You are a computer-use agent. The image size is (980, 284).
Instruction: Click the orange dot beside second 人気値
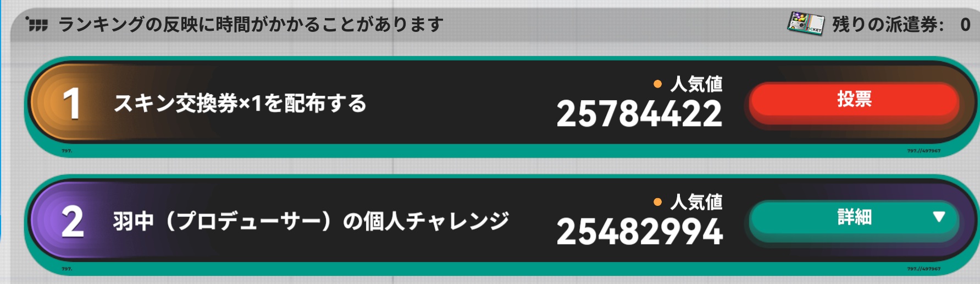tap(657, 203)
